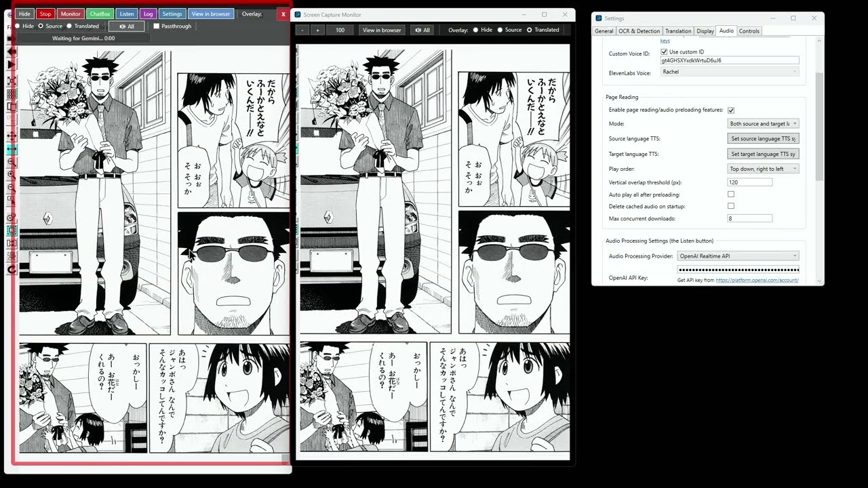Image resolution: width=868 pixels, height=488 pixels.
Task: Select the four-arrow pan/move icon
Action: 12,136
